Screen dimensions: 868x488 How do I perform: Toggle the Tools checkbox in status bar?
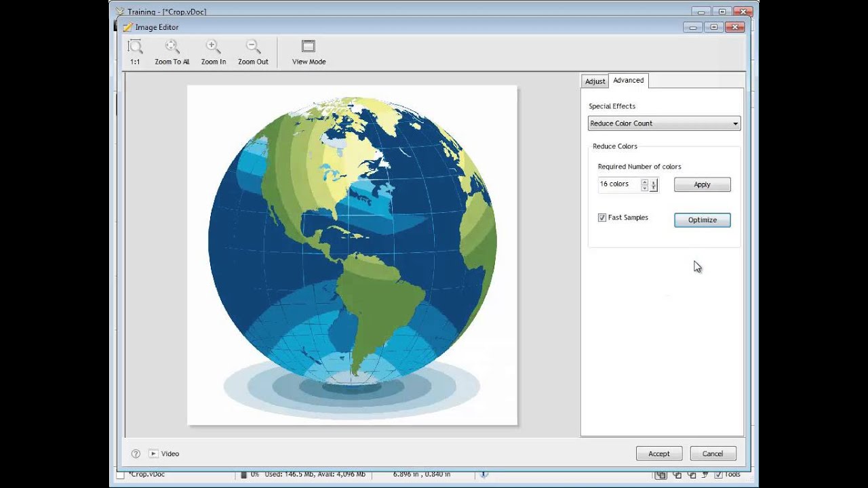pyautogui.click(x=719, y=474)
